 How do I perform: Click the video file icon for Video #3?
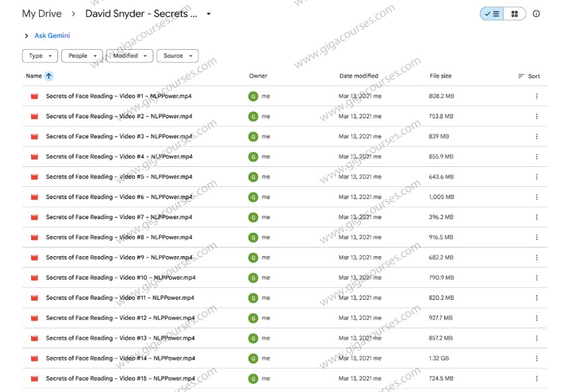pos(34,136)
